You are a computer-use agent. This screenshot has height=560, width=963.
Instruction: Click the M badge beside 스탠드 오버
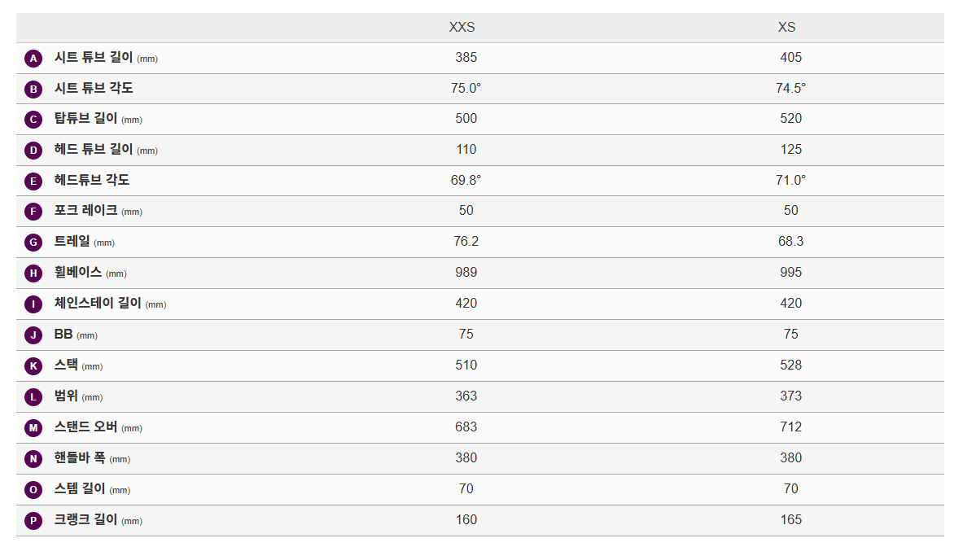[33, 428]
